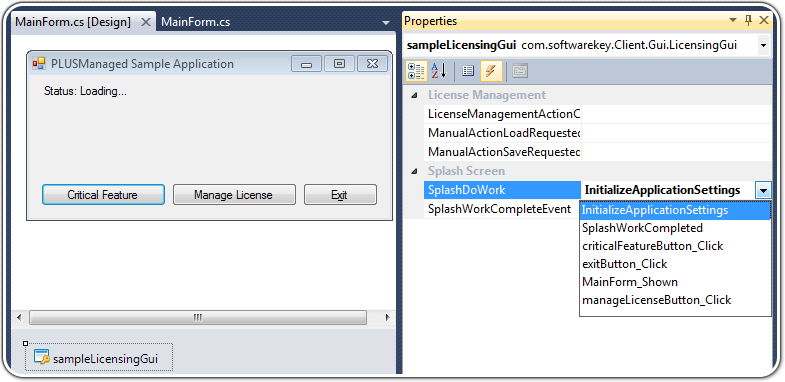
Task: Select the SplashWorkCompleteEvent property row
Action: point(502,209)
